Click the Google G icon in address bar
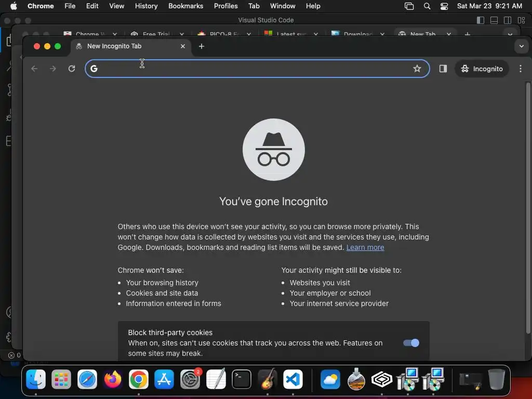532x399 pixels. (x=94, y=69)
